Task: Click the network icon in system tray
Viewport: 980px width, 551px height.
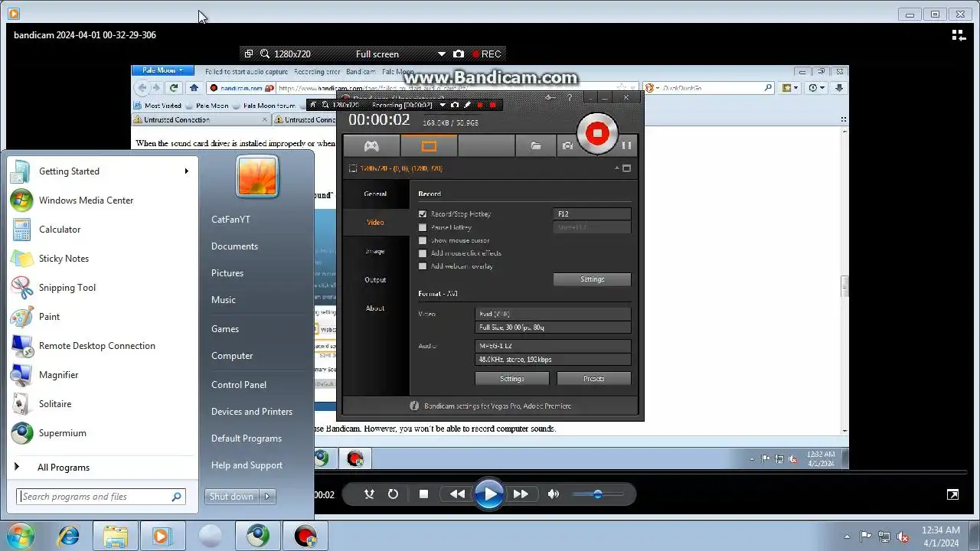Action: [x=884, y=536]
